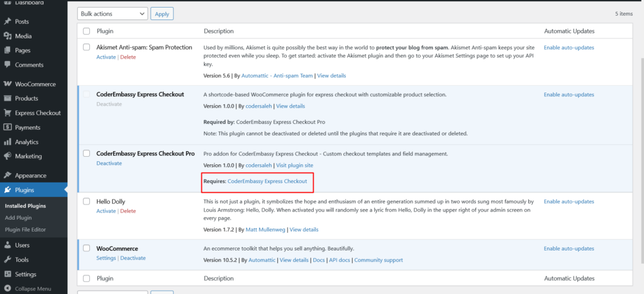Deactivate the CoderEmbassy Express Checkout Pro plugin
644x294 pixels.
click(109, 163)
